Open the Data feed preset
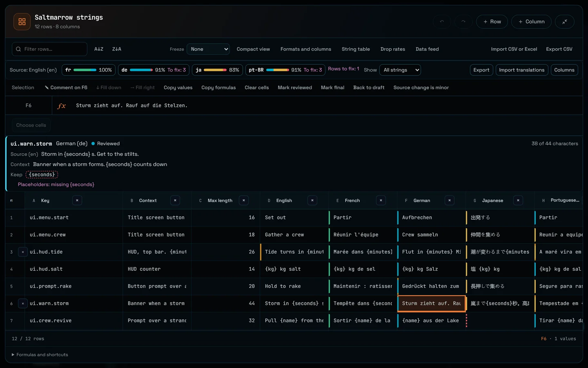The width and height of the screenshot is (588, 368). tap(427, 49)
